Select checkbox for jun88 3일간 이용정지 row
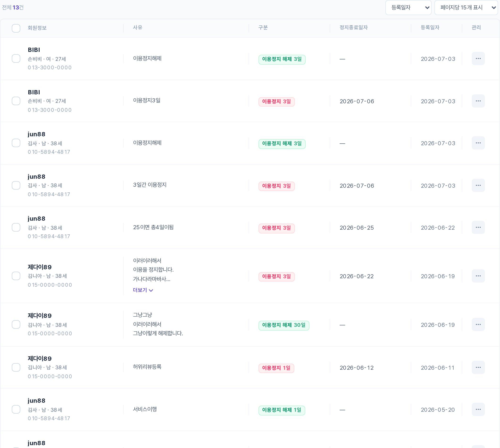Viewport: 500px width, 448px height. [16, 185]
